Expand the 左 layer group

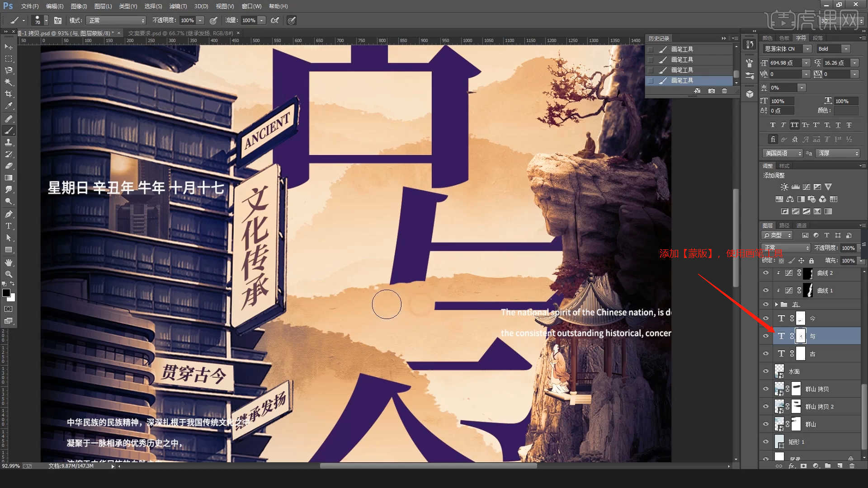(x=777, y=305)
